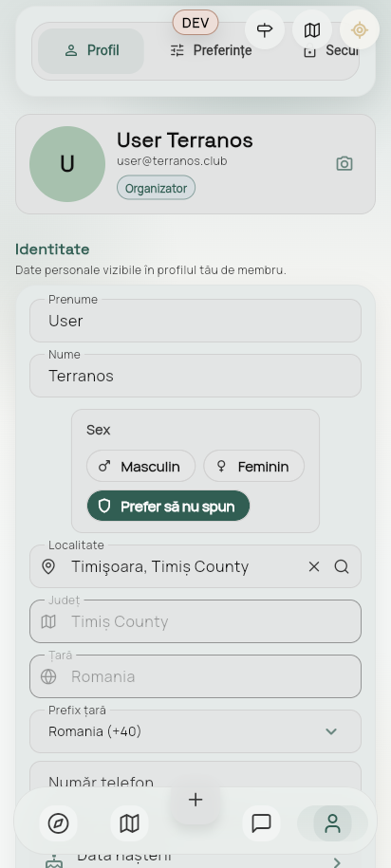Image resolution: width=391 pixels, height=868 pixels.
Task: Click the signpost icon at top
Action: tap(265, 30)
